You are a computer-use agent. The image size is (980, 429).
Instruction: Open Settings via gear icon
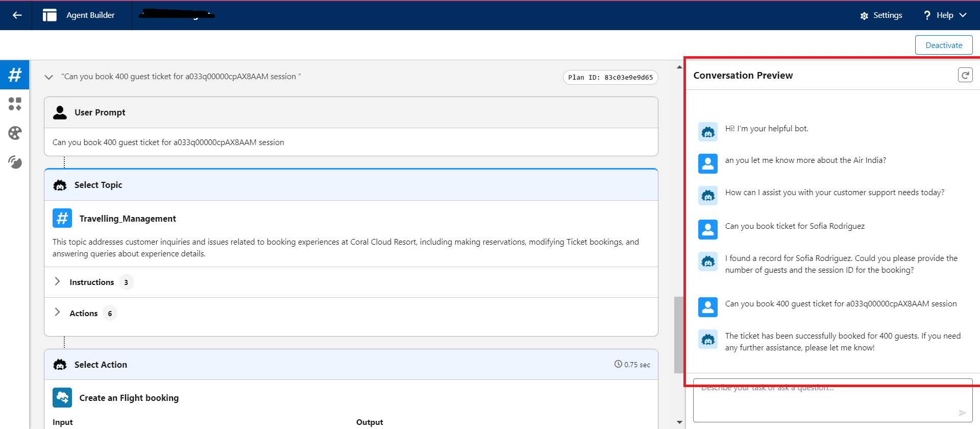(864, 16)
